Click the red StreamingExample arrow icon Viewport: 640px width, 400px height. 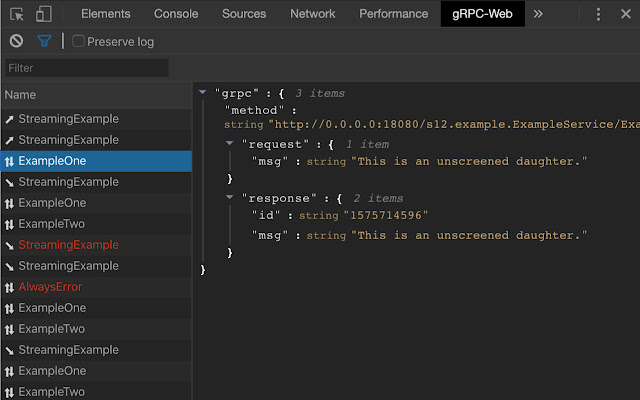(x=9, y=245)
